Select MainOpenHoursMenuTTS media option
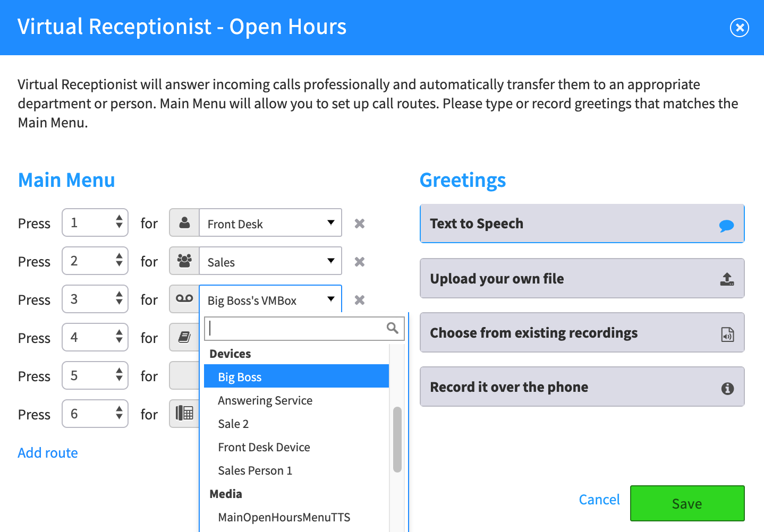Screen dimensions: 764x532 (x=296, y=517)
